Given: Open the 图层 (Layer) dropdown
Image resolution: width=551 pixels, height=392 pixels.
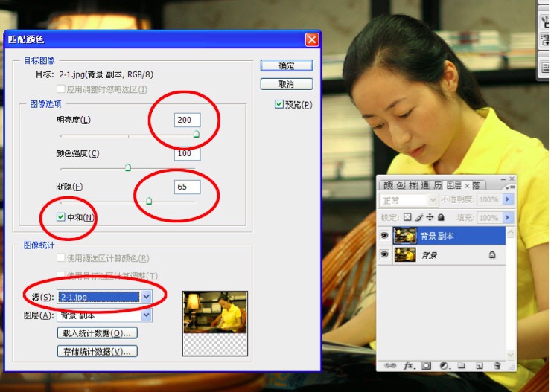Looking at the screenshot, I should 147,315.
